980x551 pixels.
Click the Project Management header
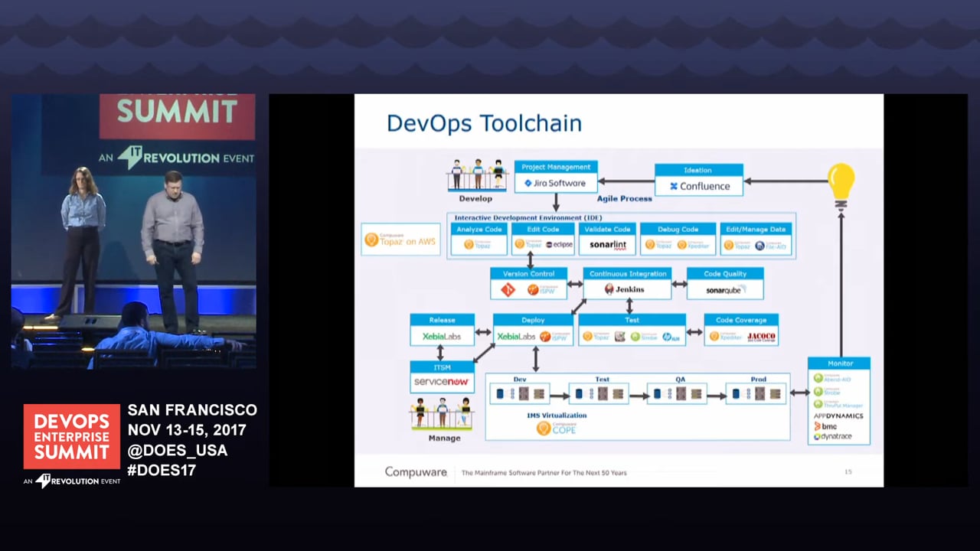556,167
